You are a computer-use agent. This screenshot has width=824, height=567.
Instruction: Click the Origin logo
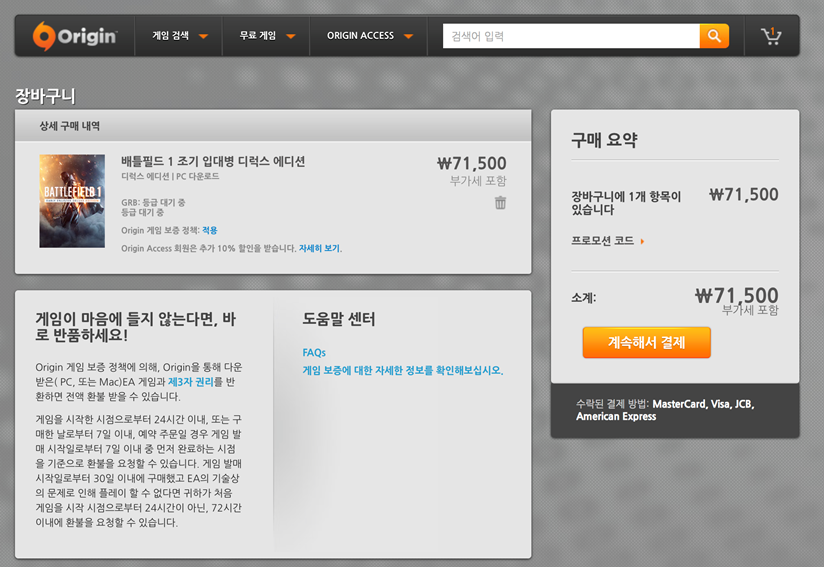[x=75, y=36]
